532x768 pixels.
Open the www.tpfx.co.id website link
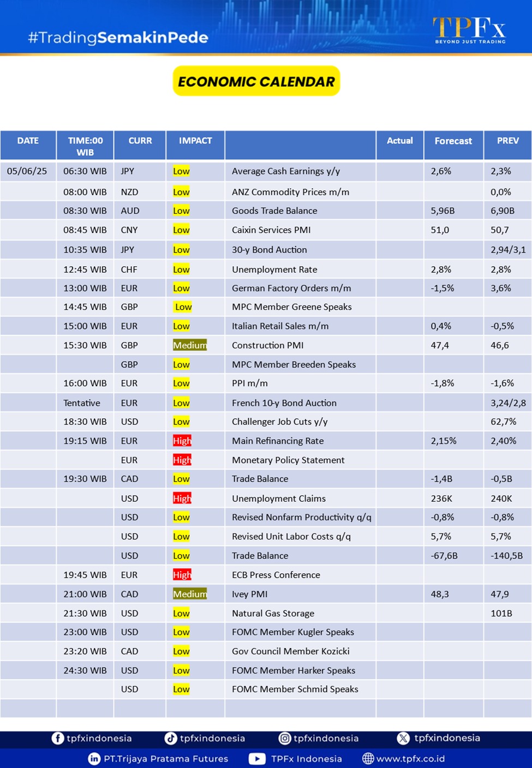click(x=410, y=758)
